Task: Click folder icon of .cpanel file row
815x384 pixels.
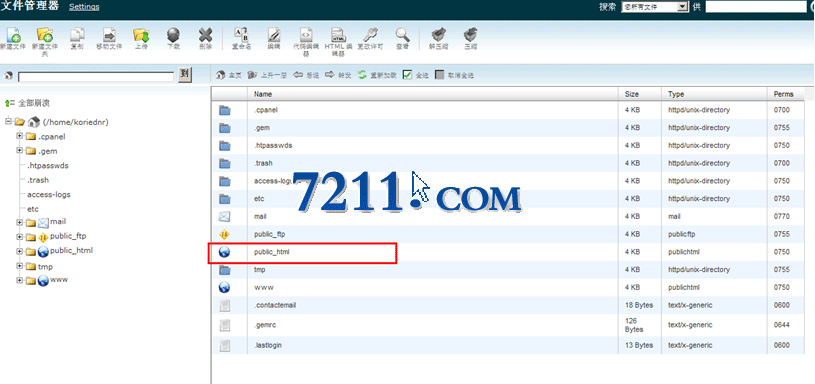Action: point(225,110)
